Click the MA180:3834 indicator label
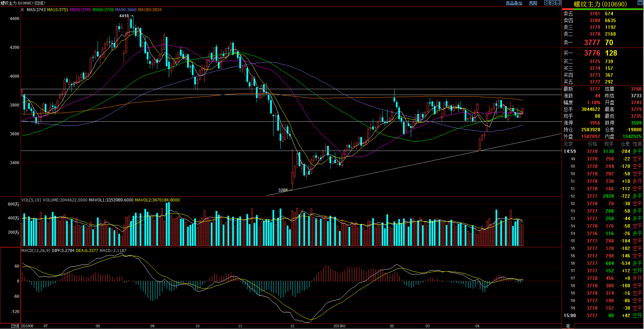Viewport: 644px width, 329px height. 149,10
